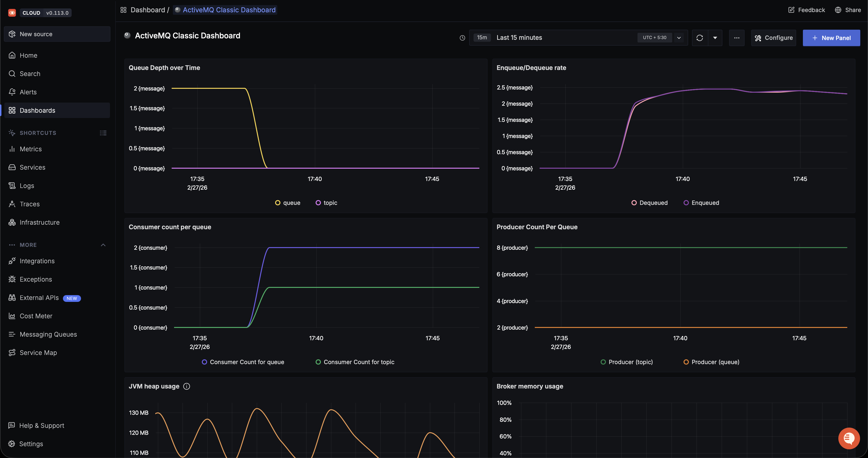Collapse the MORE sidebar section
This screenshot has width=868, height=458.
coord(103,245)
